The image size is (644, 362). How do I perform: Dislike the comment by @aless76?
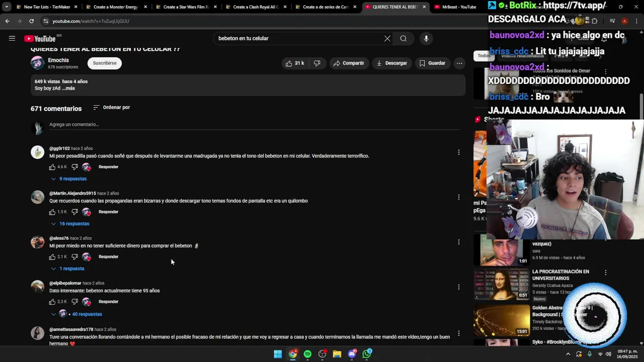point(74,257)
